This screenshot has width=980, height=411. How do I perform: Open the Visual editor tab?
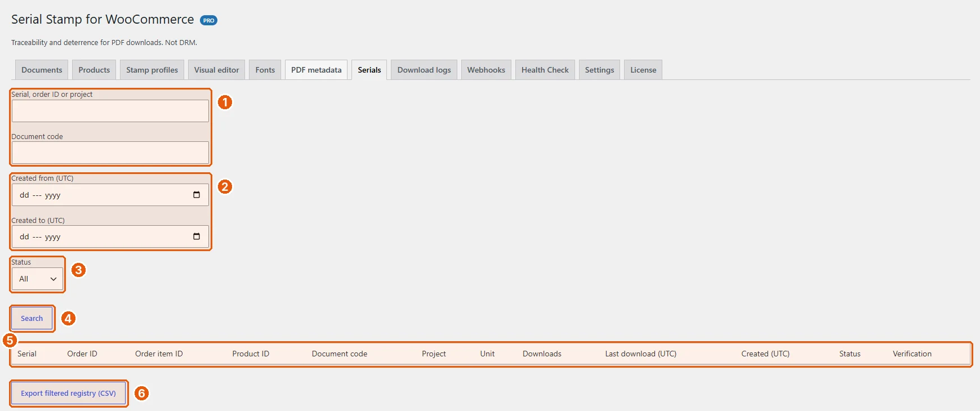216,70
